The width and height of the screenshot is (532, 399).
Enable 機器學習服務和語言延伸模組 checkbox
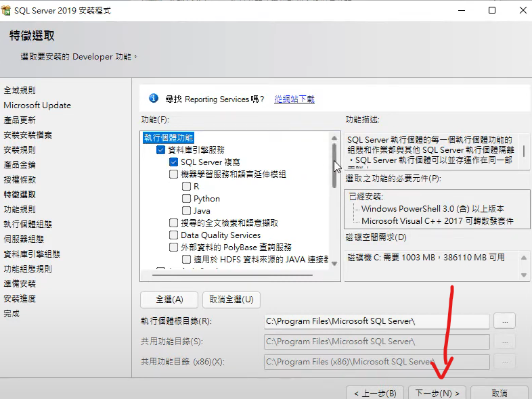173,174
